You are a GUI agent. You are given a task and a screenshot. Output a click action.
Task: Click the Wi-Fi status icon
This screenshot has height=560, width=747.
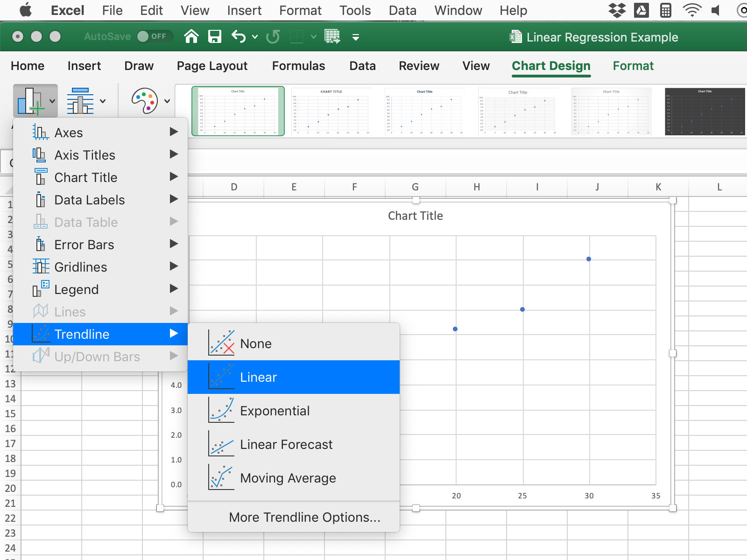[691, 10]
